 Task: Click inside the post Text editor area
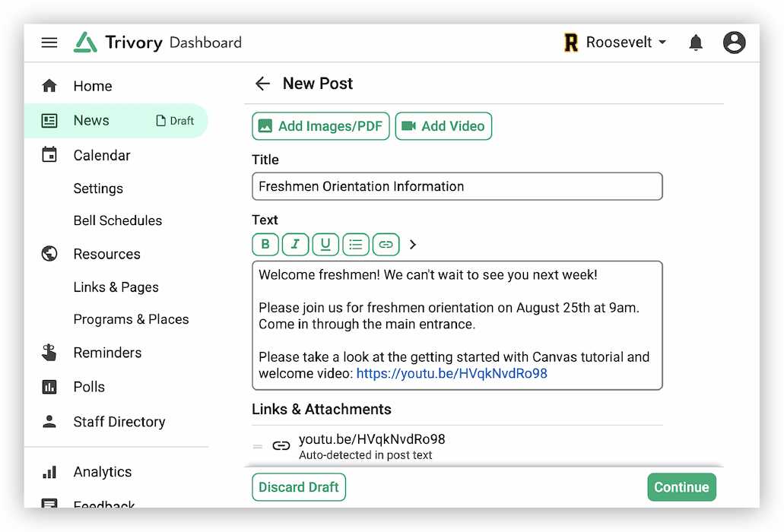pyautogui.click(x=457, y=325)
